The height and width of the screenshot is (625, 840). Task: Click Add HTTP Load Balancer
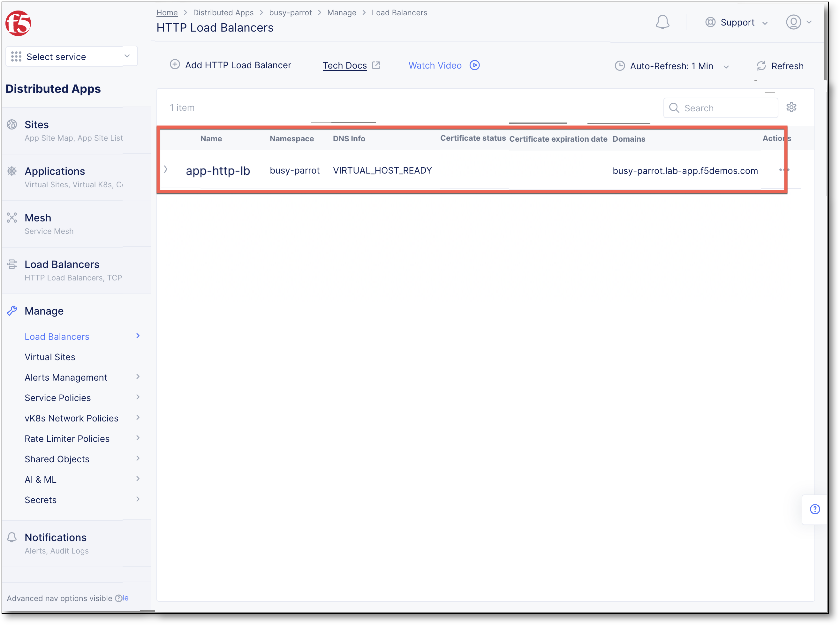[230, 65]
